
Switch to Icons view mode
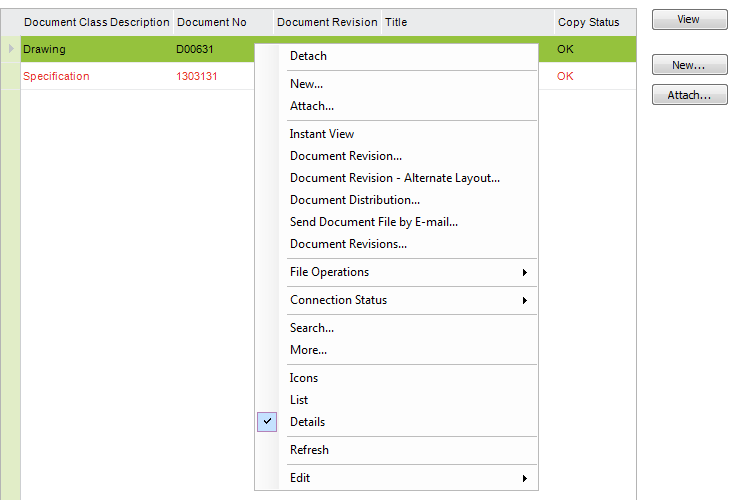304,378
